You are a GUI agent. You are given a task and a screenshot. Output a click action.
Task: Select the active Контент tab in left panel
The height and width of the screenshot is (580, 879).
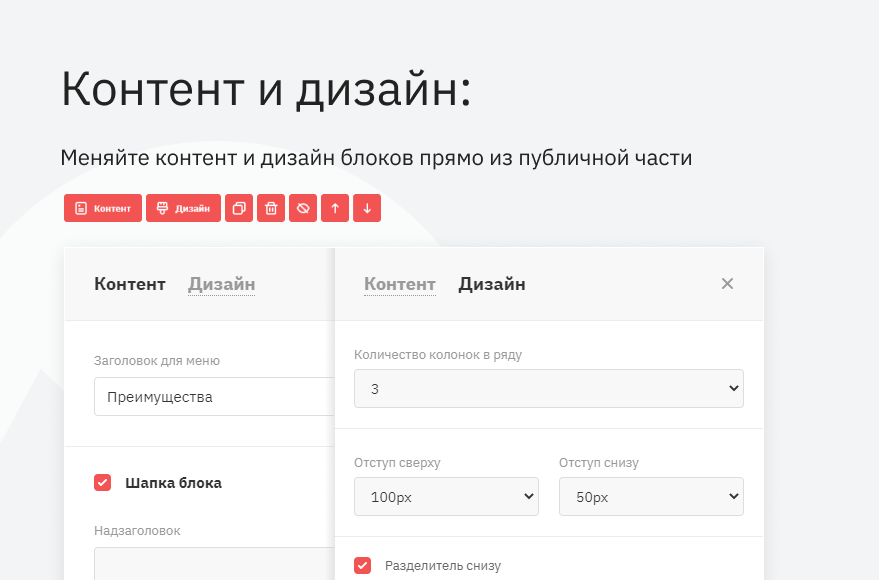click(x=129, y=284)
